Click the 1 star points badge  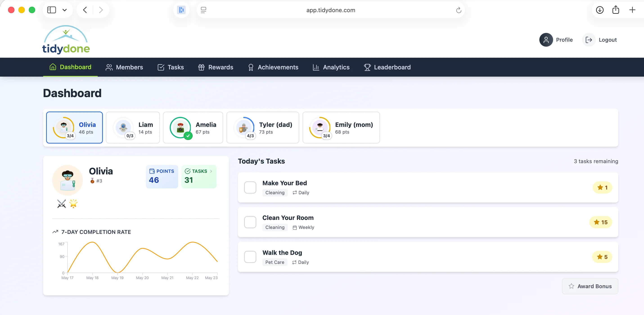602,187
